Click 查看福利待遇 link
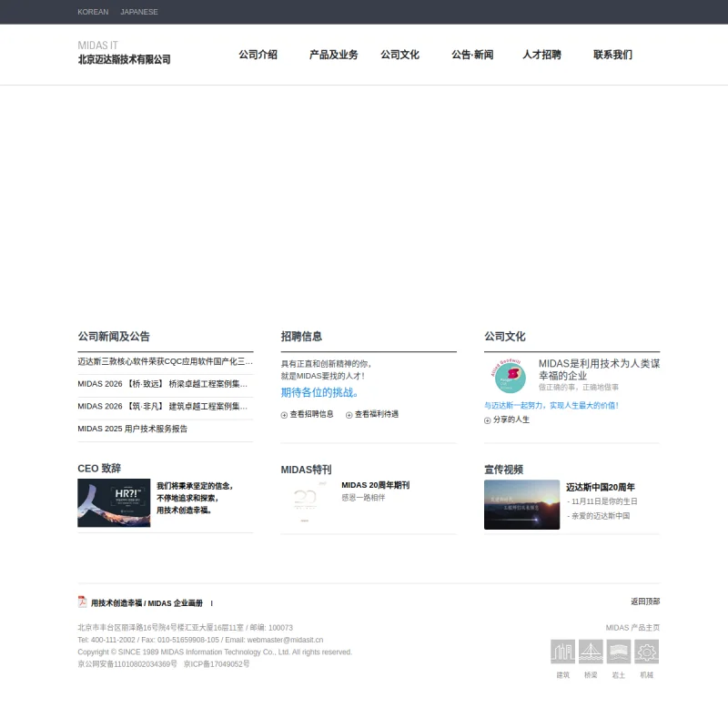The height and width of the screenshot is (728, 728). pyautogui.click(x=377, y=414)
